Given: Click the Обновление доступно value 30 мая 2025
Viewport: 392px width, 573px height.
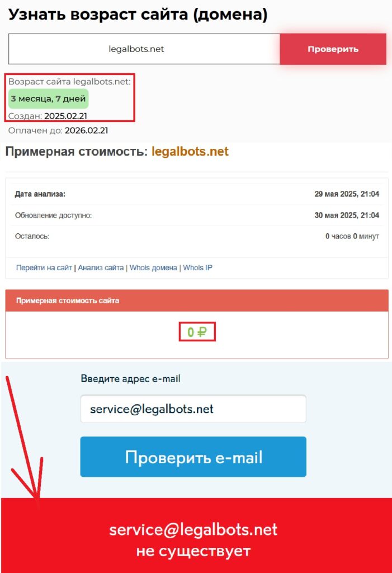Looking at the screenshot, I should click(x=347, y=215).
